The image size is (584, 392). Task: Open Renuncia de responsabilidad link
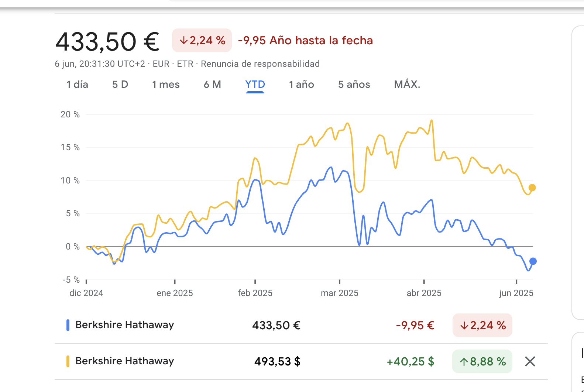(260, 64)
